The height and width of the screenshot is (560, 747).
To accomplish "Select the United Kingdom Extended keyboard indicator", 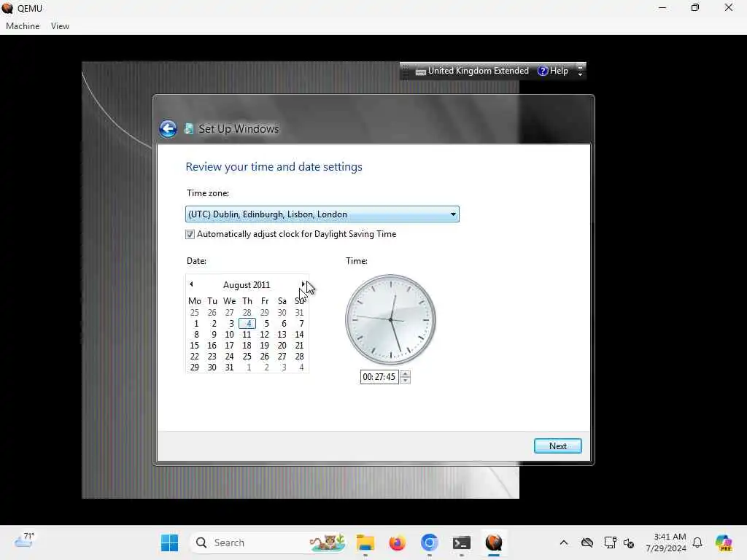I will [472, 71].
